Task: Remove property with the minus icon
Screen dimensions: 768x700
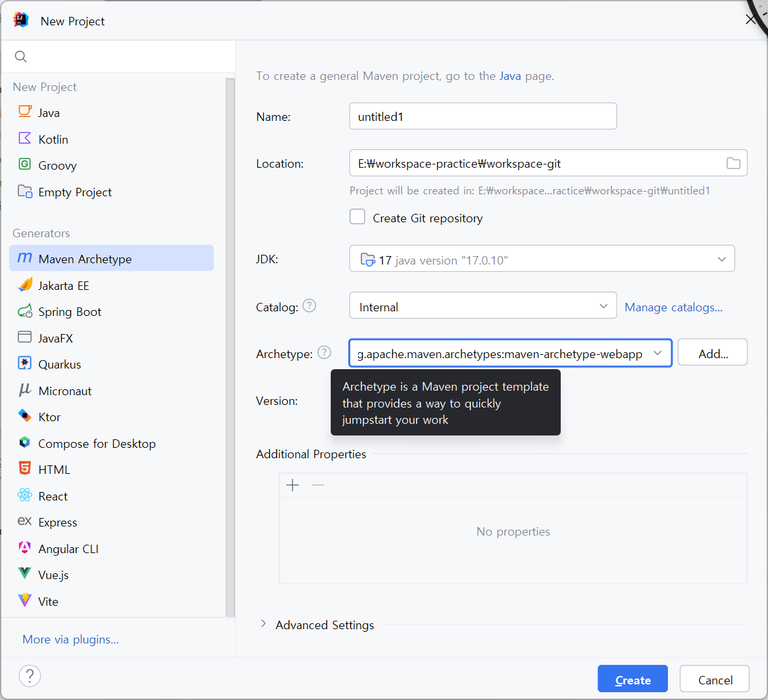Action: 318,486
